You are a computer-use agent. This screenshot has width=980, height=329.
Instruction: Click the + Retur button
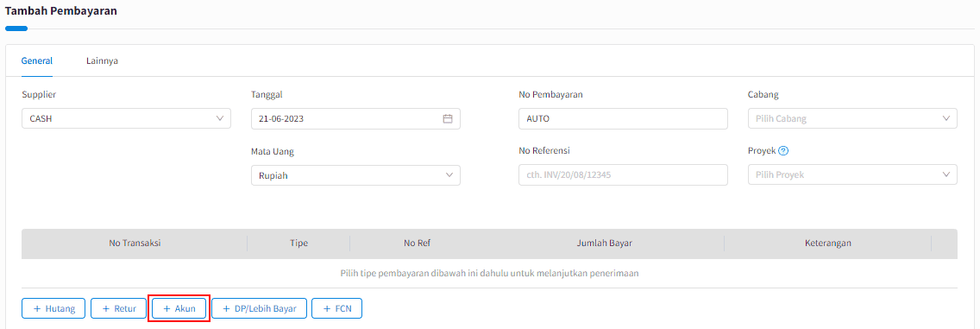click(x=118, y=308)
